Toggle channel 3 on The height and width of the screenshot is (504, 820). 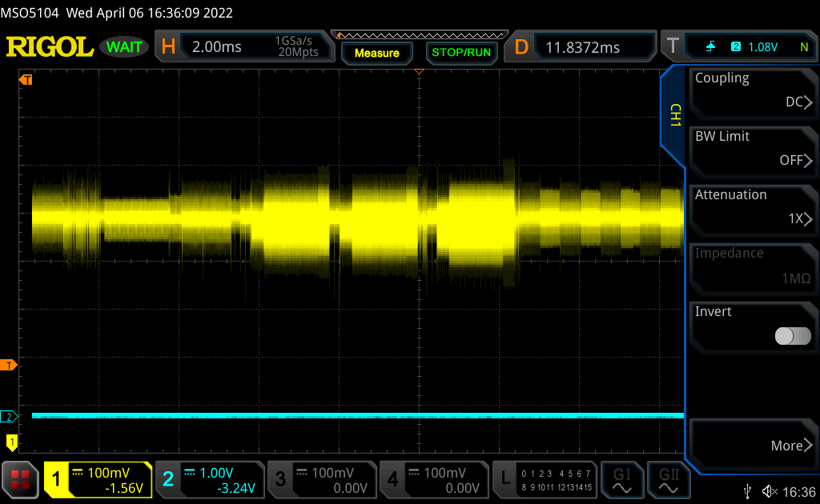pos(320,479)
